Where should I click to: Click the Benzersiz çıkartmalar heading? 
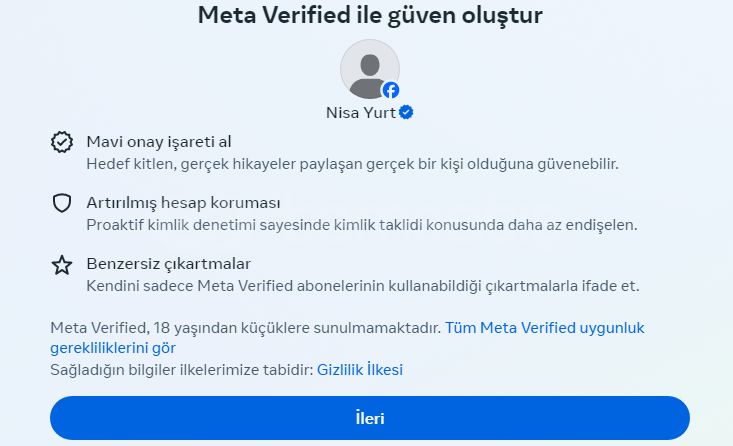click(168, 264)
